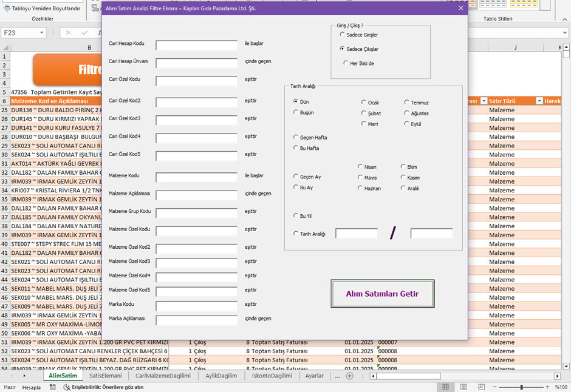Focus the Marka Açıklaması input field
The image size is (571, 392).
(x=196, y=320)
